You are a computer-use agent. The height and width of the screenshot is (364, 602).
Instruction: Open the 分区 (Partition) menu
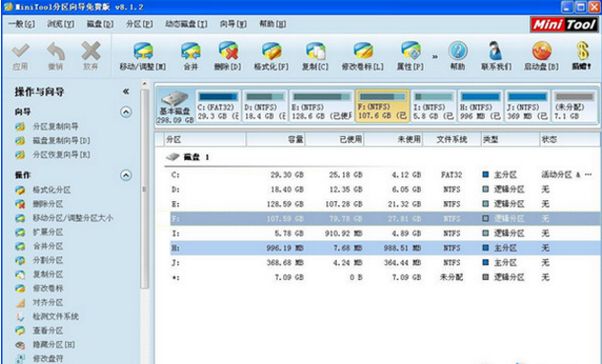(139, 24)
